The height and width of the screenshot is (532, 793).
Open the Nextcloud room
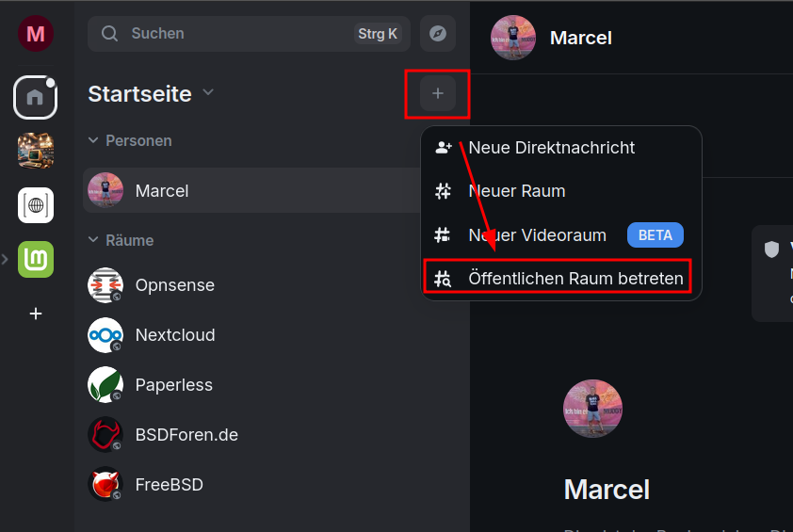click(x=174, y=335)
